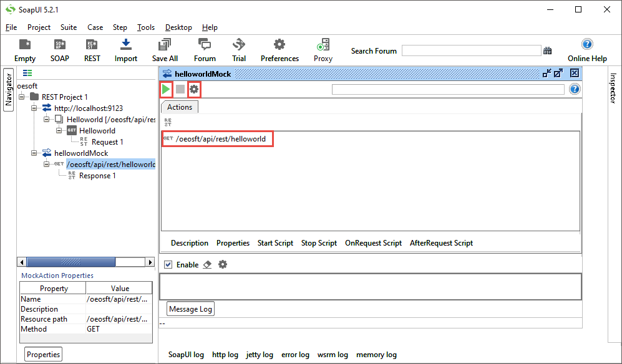The image size is (622, 364).
Task: Collapse the helloworldMock tree node
Action: pyautogui.click(x=34, y=153)
